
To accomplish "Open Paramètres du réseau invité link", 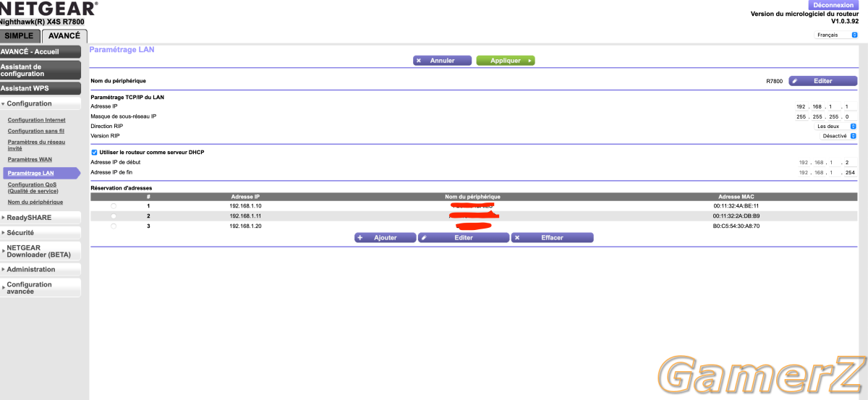I will pos(36,145).
